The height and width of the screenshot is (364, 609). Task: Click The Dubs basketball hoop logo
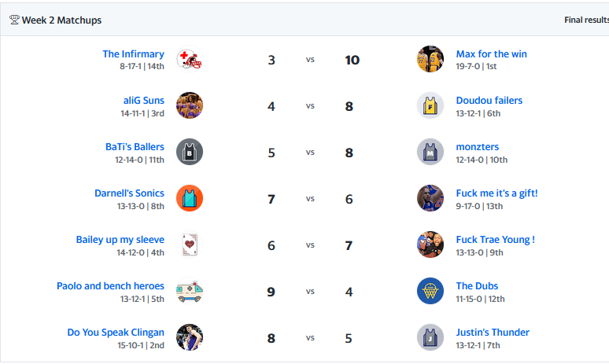[x=430, y=292]
